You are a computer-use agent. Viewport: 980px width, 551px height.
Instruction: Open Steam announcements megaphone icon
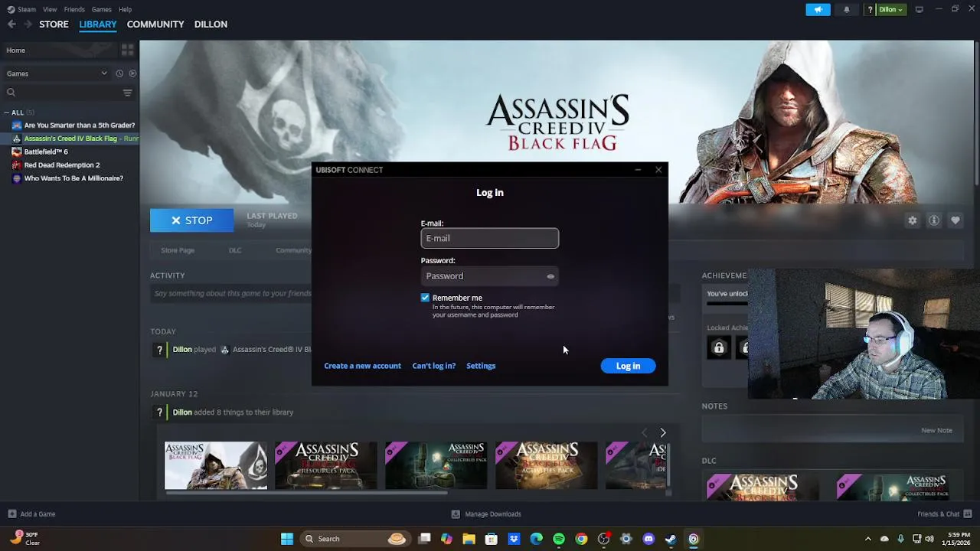click(818, 9)
